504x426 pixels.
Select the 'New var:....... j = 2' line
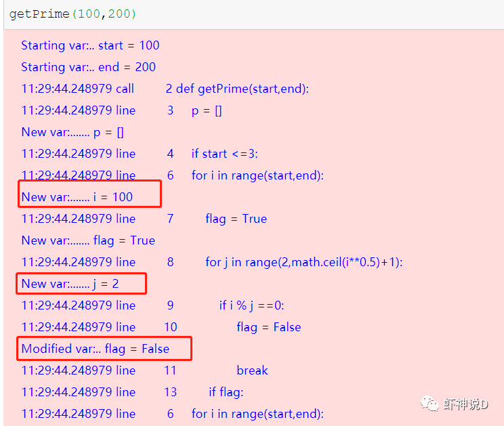[70, 284]
